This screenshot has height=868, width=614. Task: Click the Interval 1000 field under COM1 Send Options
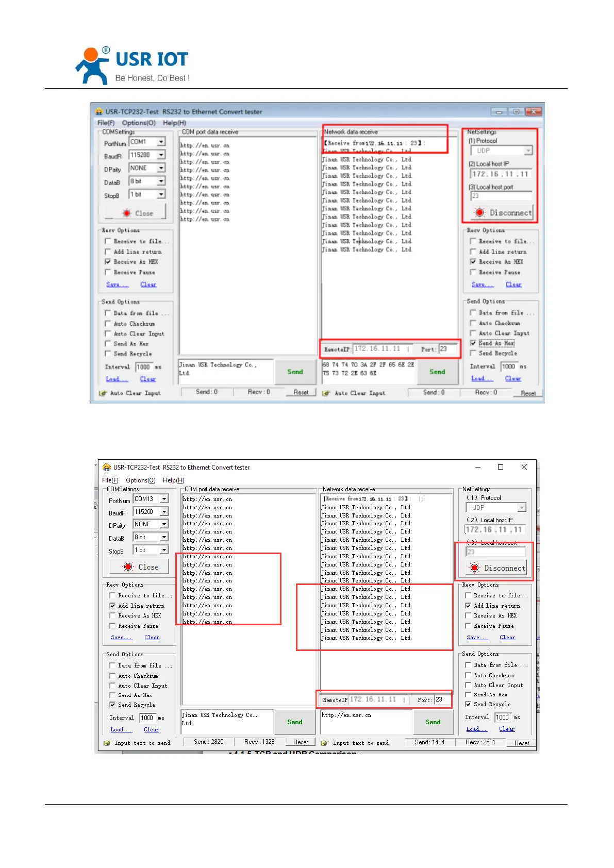click(x=144, y=367)
